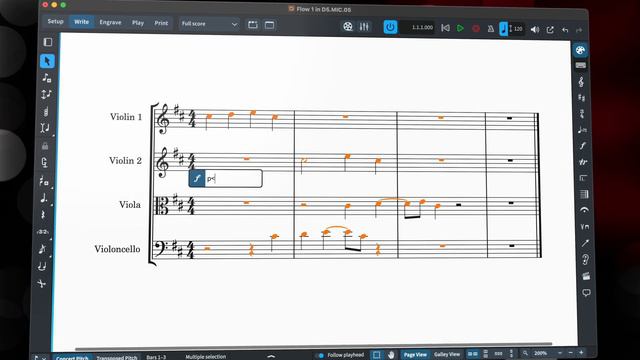Switch to Engrave mode
The height and width of the screenshot is (360, 640).
tap(111, 22)
